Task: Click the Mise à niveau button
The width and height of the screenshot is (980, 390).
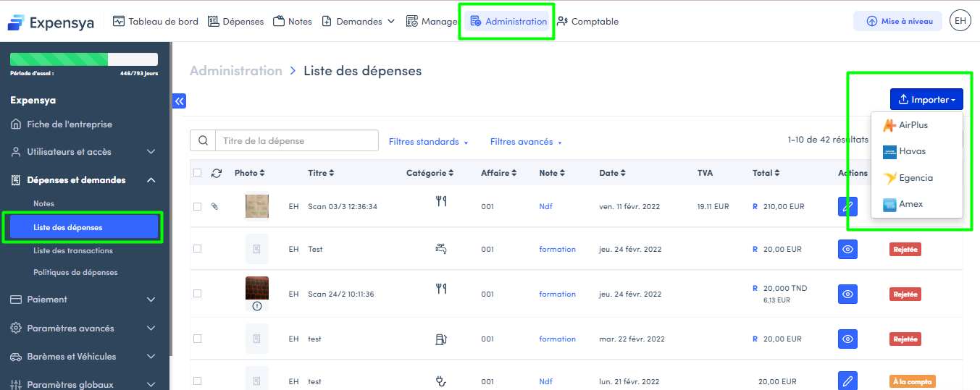Action: [x=898, y=21]
